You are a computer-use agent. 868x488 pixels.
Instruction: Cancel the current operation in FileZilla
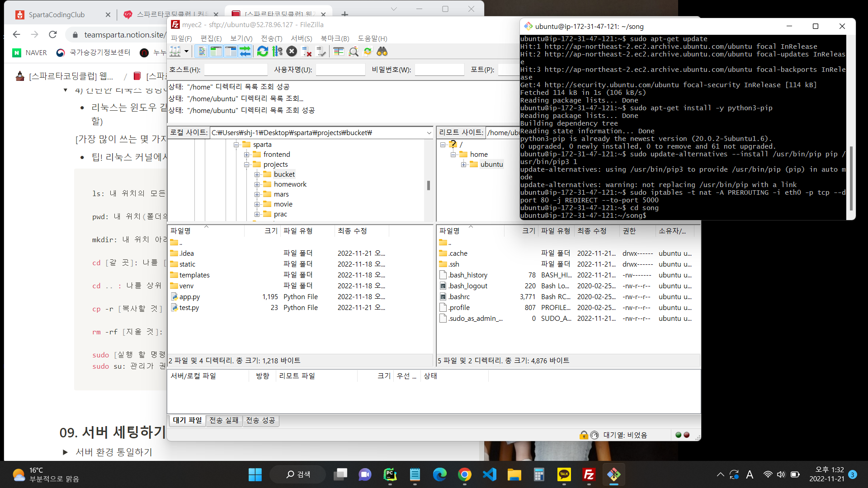click(x=292, y=52)
